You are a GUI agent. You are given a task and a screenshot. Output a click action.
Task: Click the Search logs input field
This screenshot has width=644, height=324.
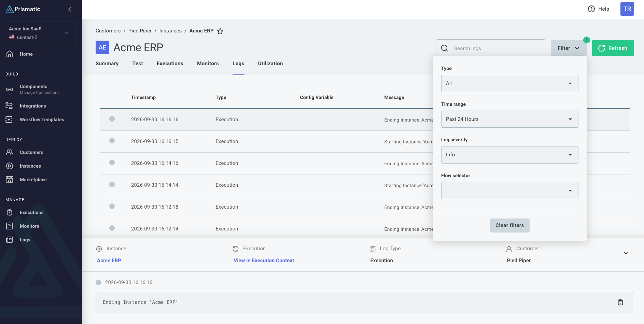tap(491, 48)
